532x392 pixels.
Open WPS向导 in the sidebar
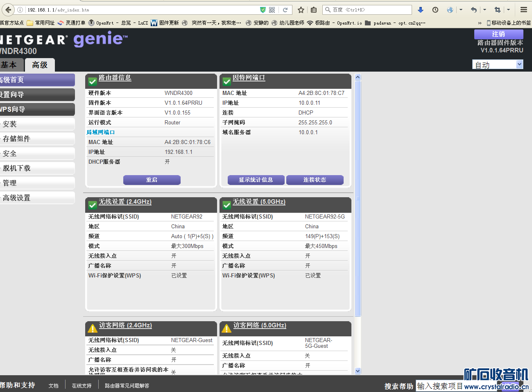click(x=37, y=109)
